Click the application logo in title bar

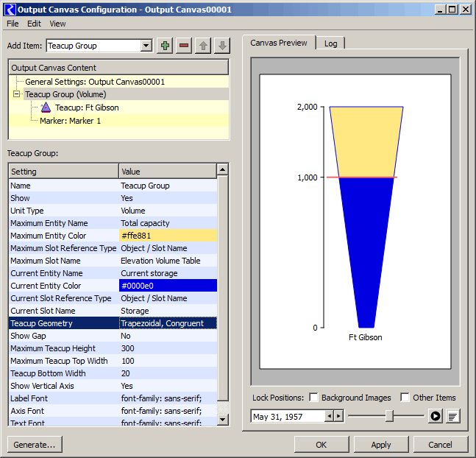tap(10, 10)
